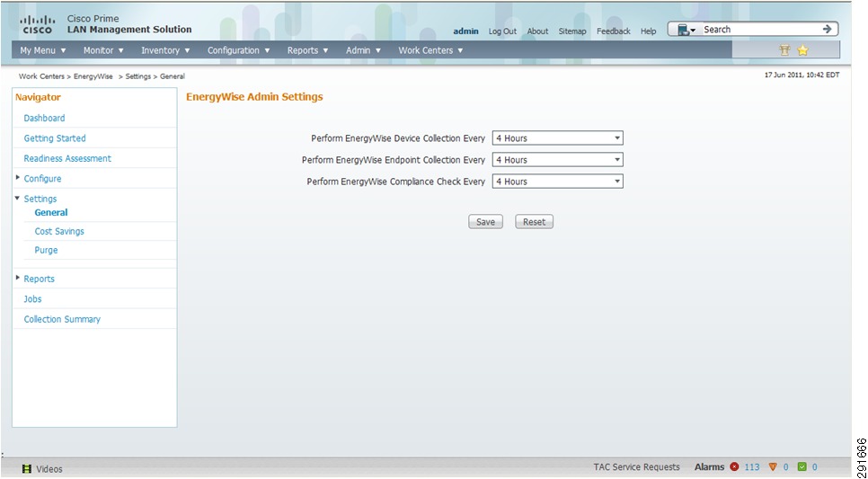
Task: Click the Alarms label
Action: (x=709, y=466)
